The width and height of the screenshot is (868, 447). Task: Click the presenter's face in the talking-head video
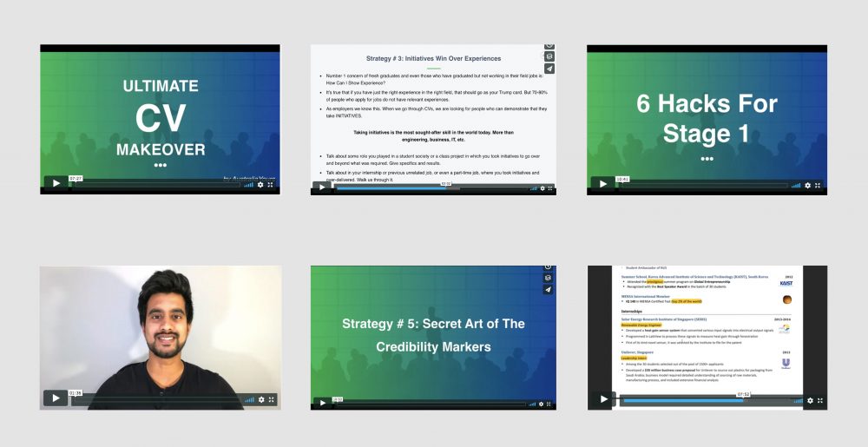click(166, 325)
